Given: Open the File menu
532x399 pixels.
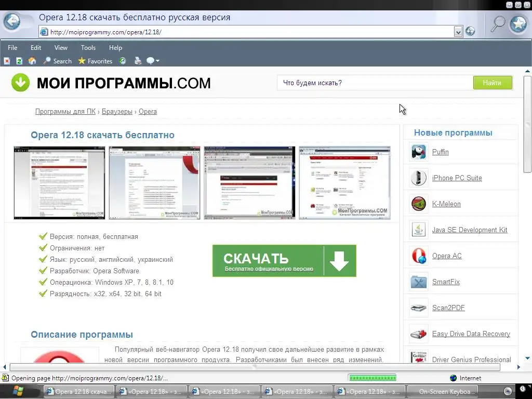Looking at the screenshot, I should coord(12,47).
